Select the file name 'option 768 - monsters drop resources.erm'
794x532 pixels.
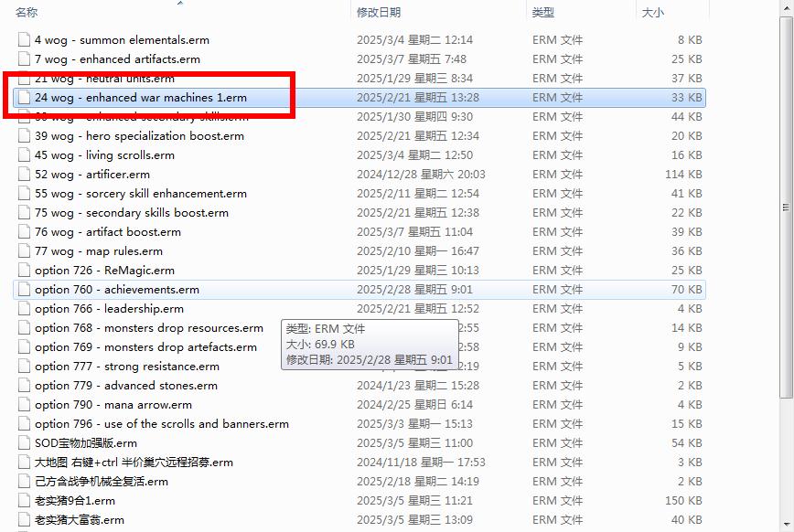click(x=149, y=328)
